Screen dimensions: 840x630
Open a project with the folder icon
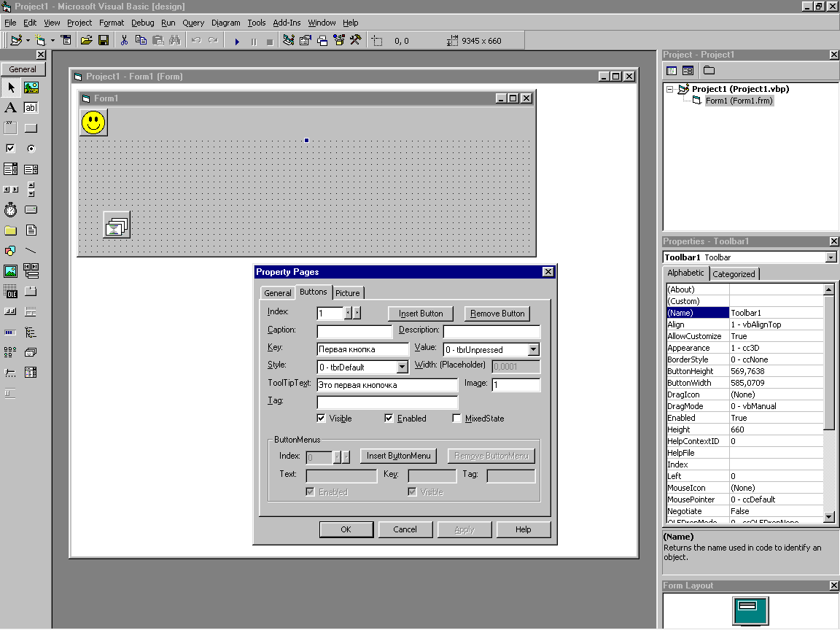[86, 40]
